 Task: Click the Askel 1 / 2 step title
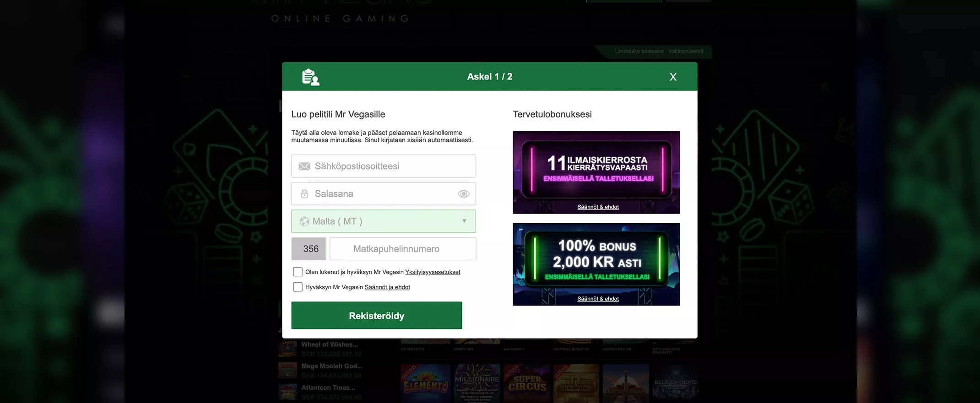[x=489, y=77]
